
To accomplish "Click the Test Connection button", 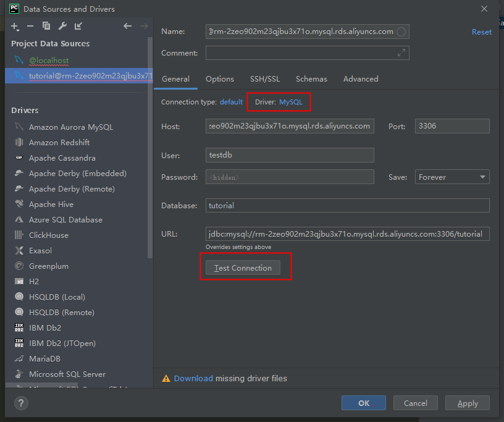I will (243, 268).
